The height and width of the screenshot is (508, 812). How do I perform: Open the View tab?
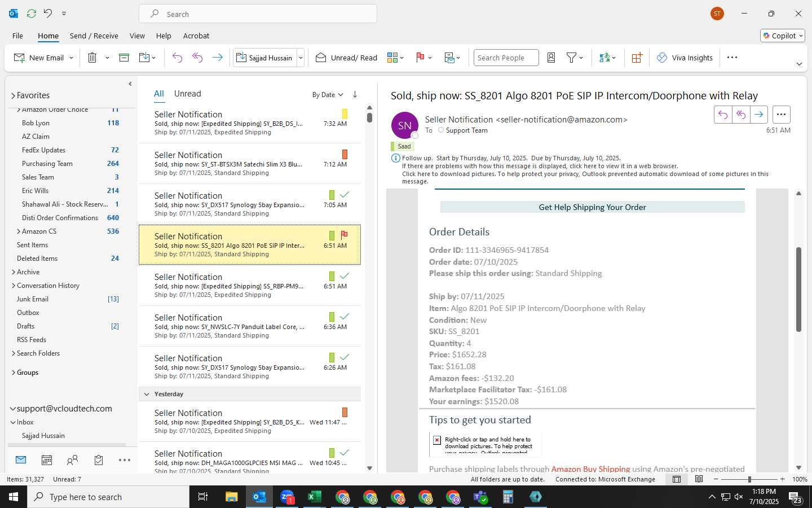137,36
